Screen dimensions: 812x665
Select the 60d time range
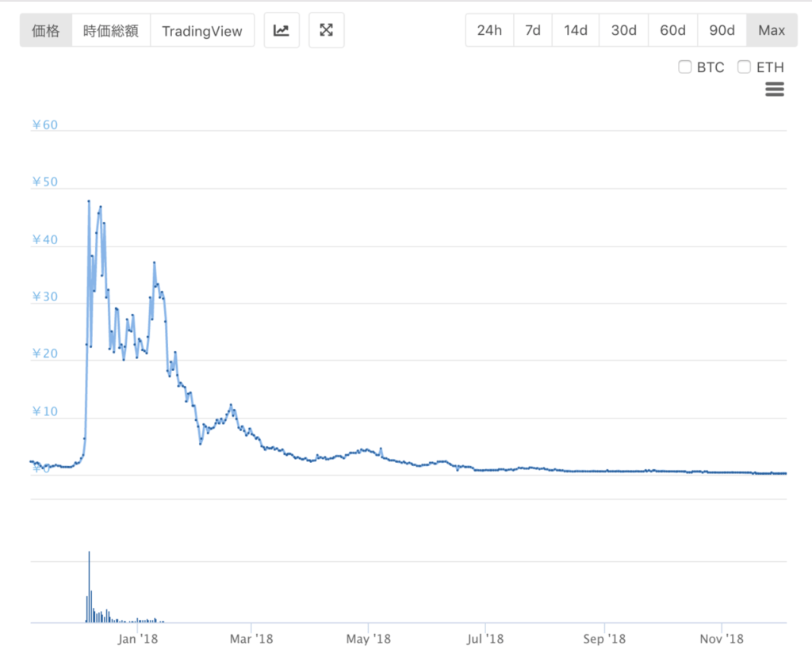pyautogui.click(x=672, y=30)
